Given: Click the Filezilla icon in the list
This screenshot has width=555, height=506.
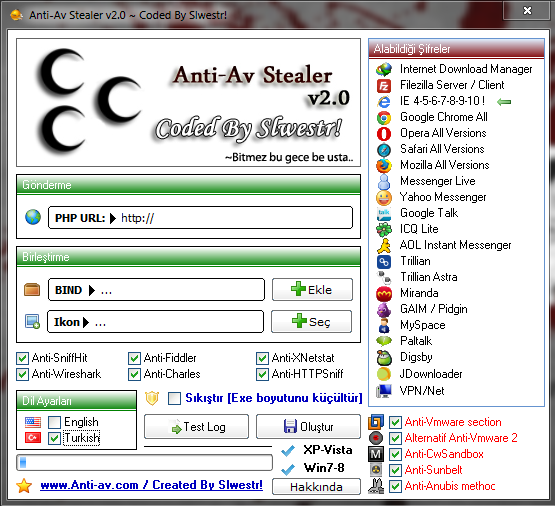Looking at the screenshot, I should (x=384, y=85).
